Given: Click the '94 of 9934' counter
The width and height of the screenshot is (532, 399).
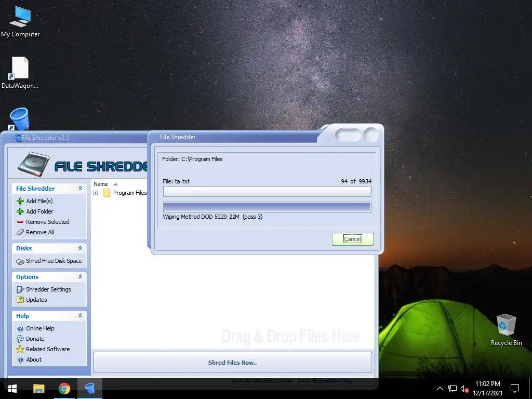Looking at the screenshot, I should (356, 181).
